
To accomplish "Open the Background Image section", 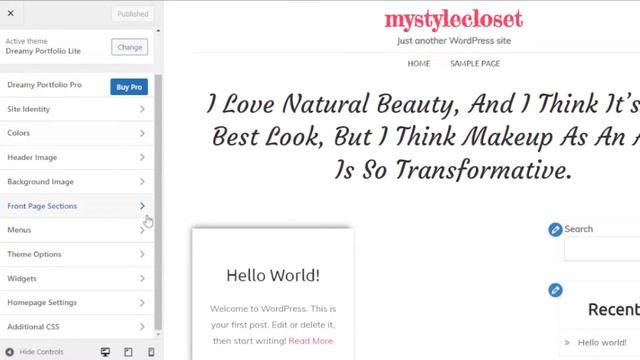I will click(x=77, y=182).
